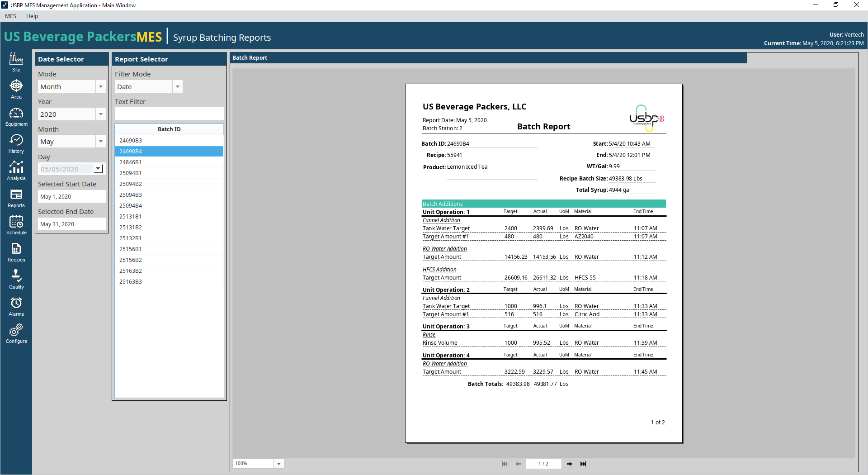Open the History view
868x475 pixels.
(16, 144)
